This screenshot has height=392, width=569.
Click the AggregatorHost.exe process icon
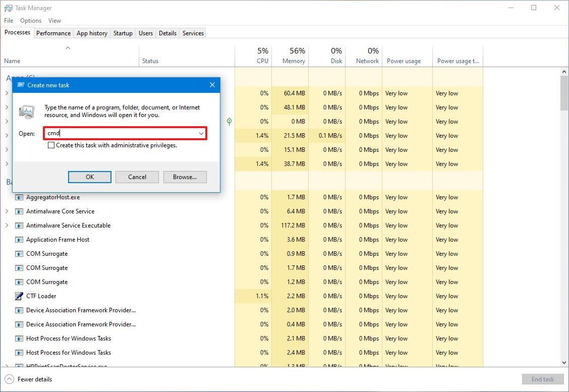coord(20,197)
